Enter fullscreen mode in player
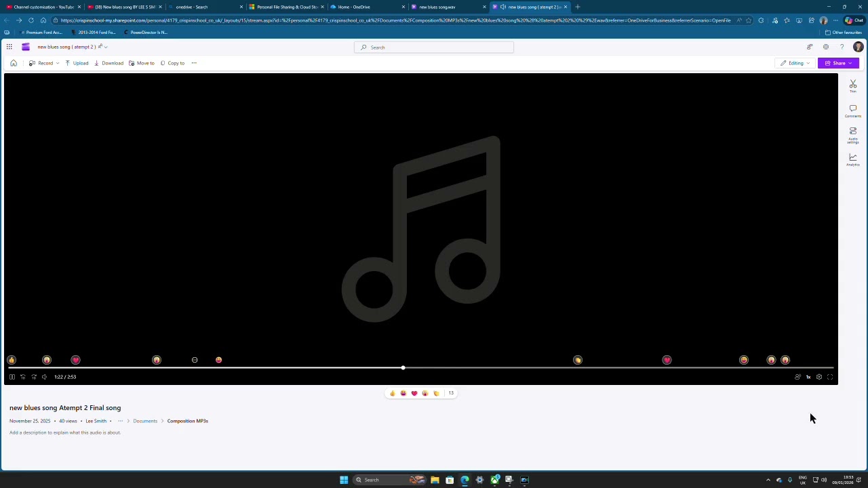The width and height of the screenshot is (868, 488). [830, 377]
